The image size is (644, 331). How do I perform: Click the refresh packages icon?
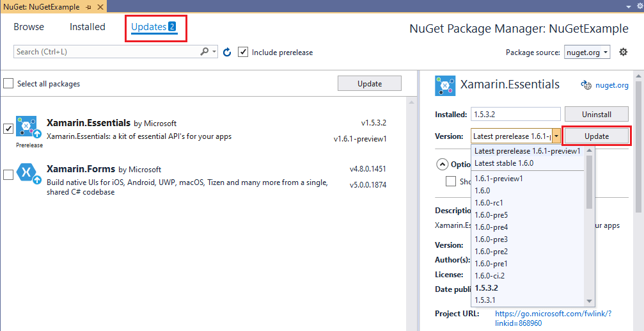point(227,52)
